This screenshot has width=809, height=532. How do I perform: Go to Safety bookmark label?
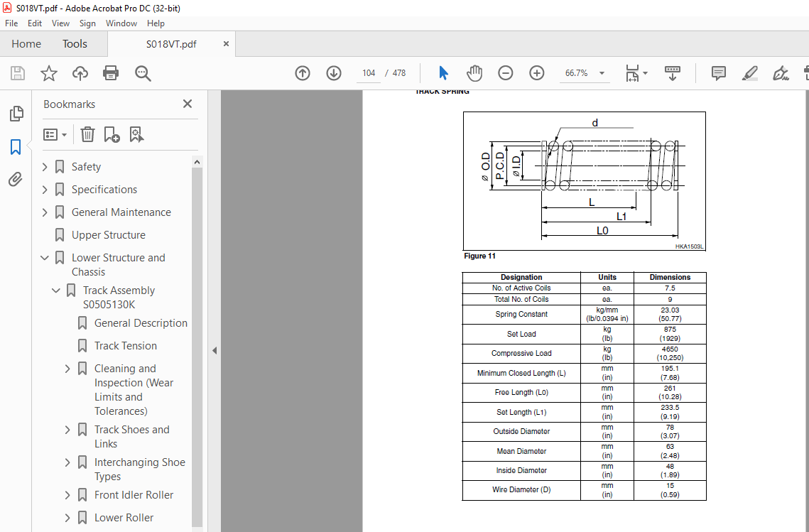click(x=86, y=167)
